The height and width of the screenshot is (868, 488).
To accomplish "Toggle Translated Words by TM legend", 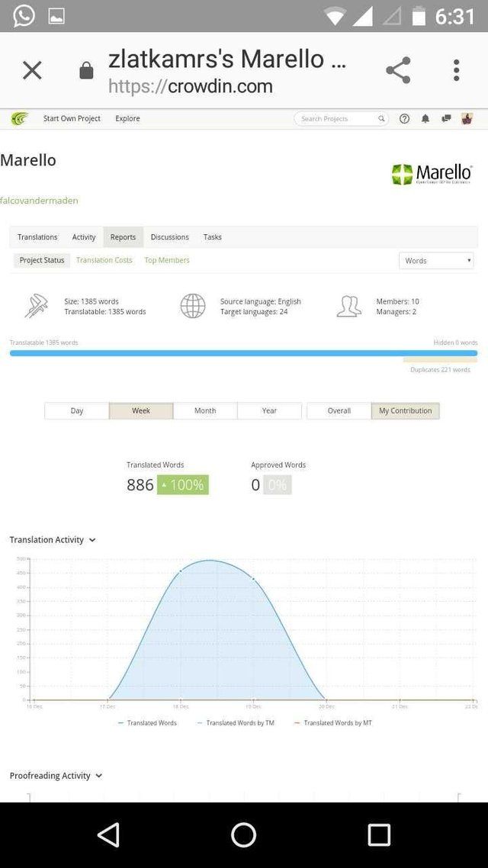I will tap(236, 723).
